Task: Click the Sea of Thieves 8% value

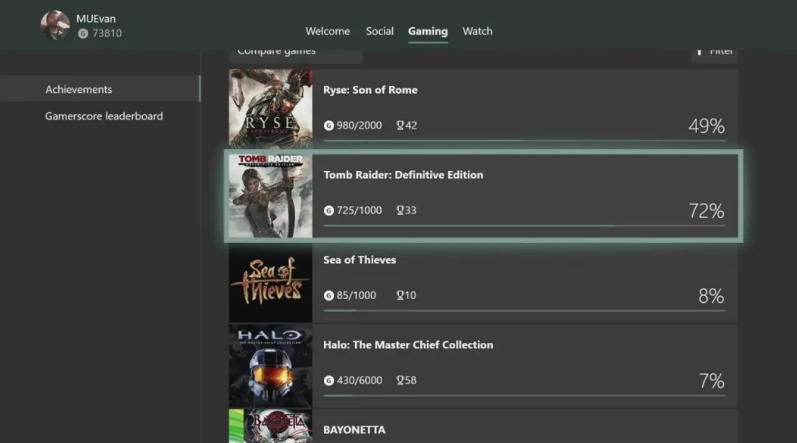Action: pyautogui.click(x=711, y=296)
